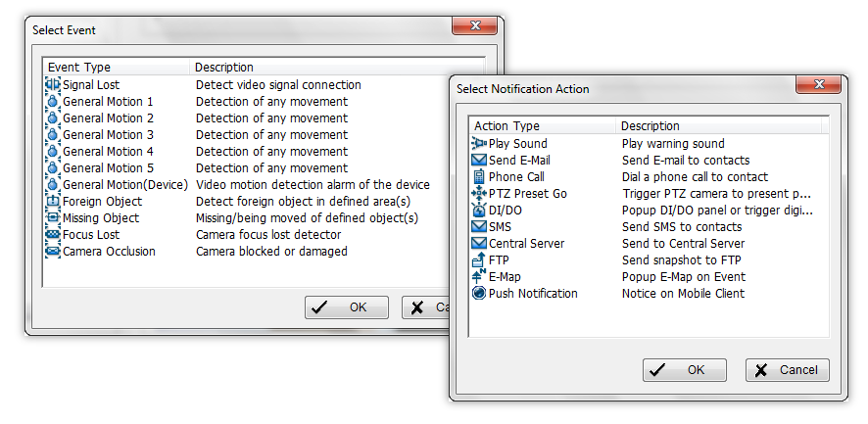Click the Signal Lost event icon
868x424 pixels.
coord(53,85)
